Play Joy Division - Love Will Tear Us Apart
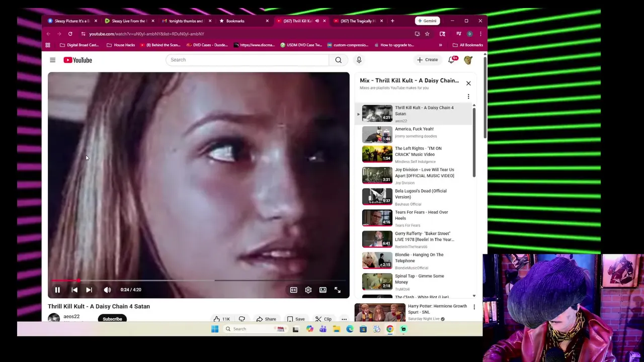 415,175
